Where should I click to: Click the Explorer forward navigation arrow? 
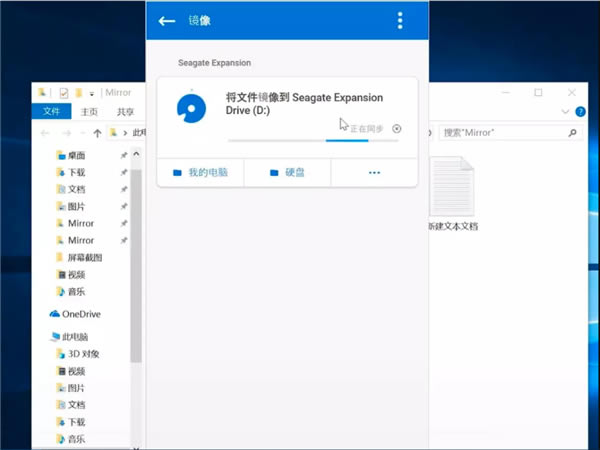click(x=67, y=133)
